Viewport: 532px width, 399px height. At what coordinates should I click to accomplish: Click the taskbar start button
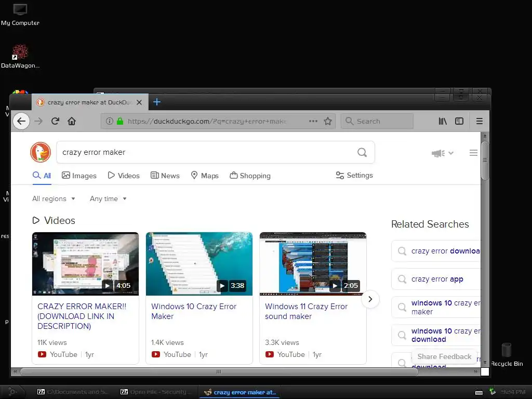pos(11,392)
